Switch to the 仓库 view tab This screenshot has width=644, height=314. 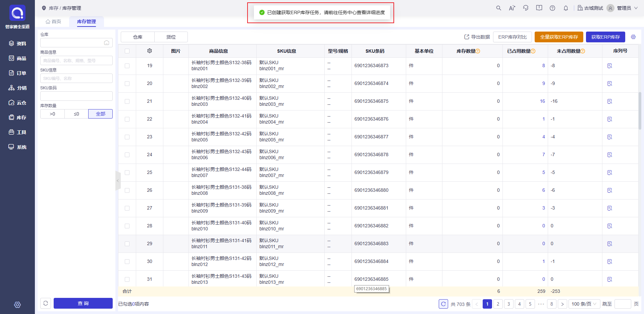coord(138,37)
